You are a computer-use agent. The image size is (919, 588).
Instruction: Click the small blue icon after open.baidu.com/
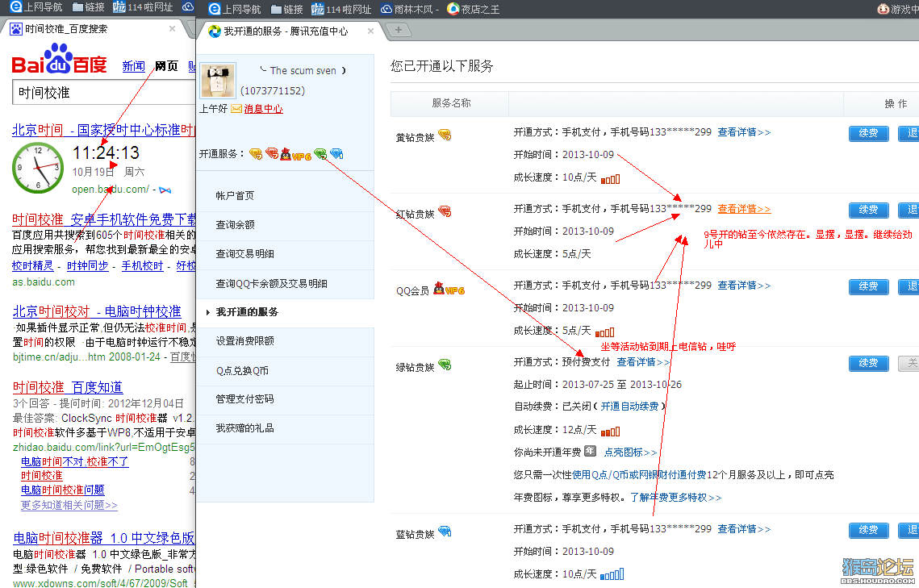coord(165,190)
